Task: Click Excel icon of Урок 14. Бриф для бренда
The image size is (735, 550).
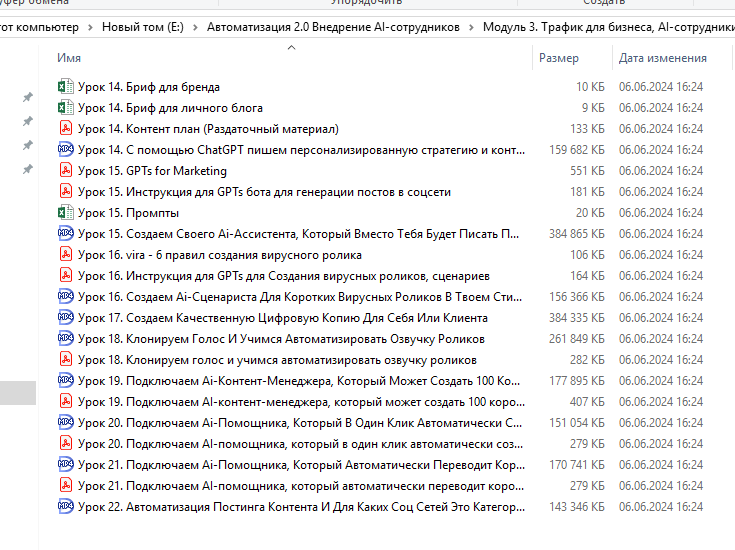Action: coord(66,87)
